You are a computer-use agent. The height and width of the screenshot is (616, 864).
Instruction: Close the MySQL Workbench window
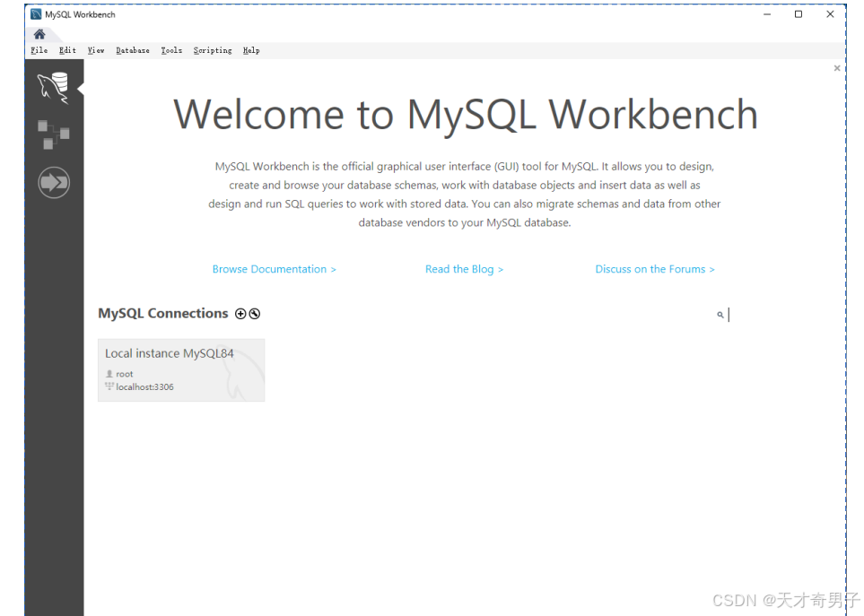point(831,14)
